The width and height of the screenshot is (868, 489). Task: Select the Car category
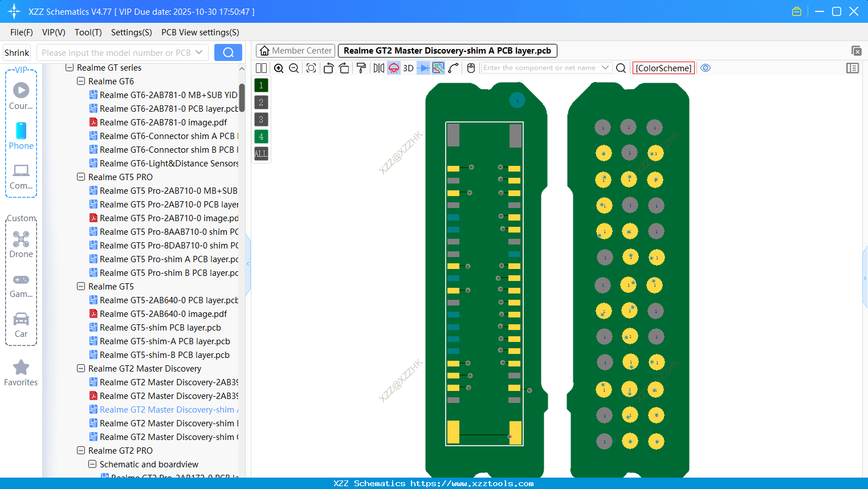coord(21,325)
